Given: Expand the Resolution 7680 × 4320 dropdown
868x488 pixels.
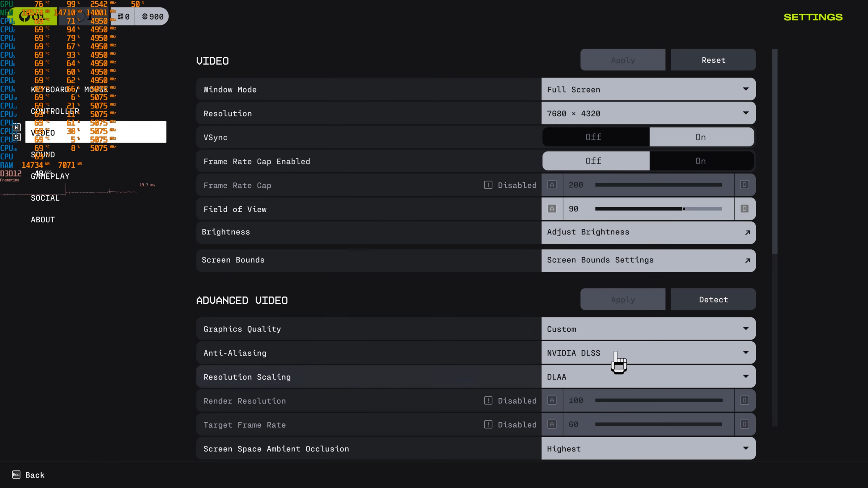Looking at the screenshot, I should [x=648, y=113].
